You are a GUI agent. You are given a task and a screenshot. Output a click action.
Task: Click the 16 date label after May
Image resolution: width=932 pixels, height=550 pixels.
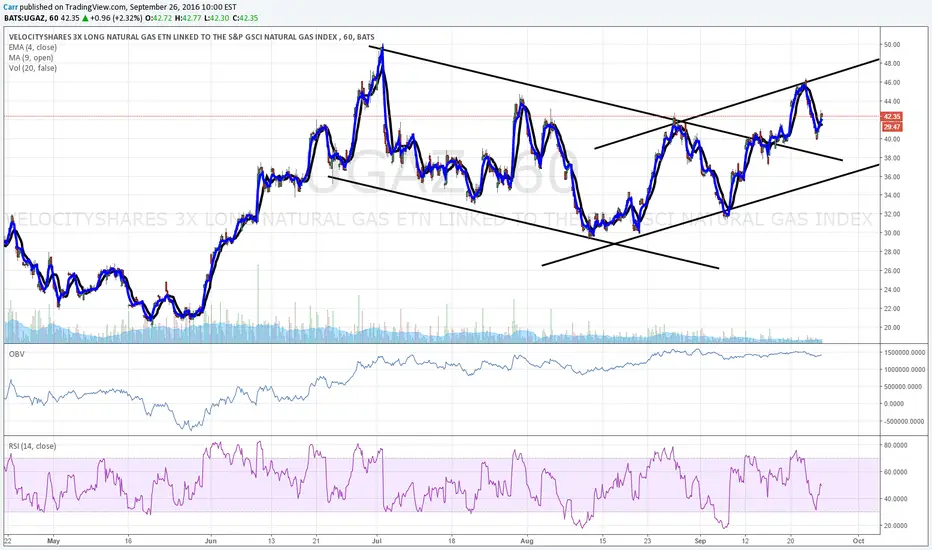click(x=128, y=541)
